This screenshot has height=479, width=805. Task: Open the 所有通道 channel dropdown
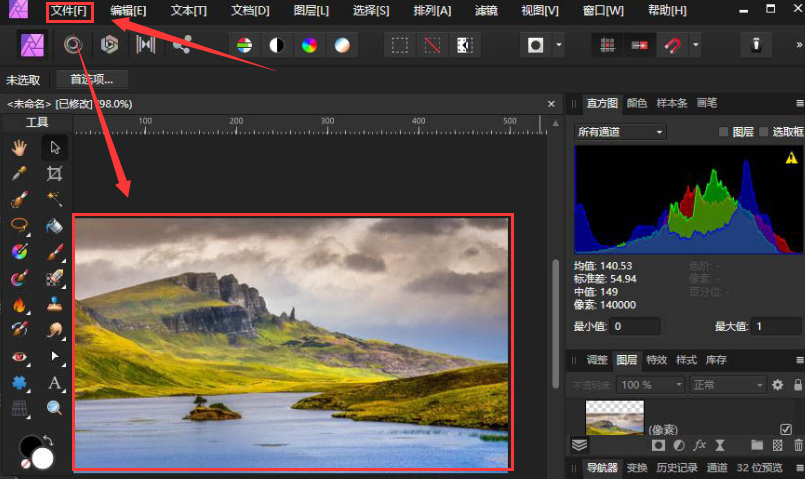pyautogui.click(x=620, y=132)
